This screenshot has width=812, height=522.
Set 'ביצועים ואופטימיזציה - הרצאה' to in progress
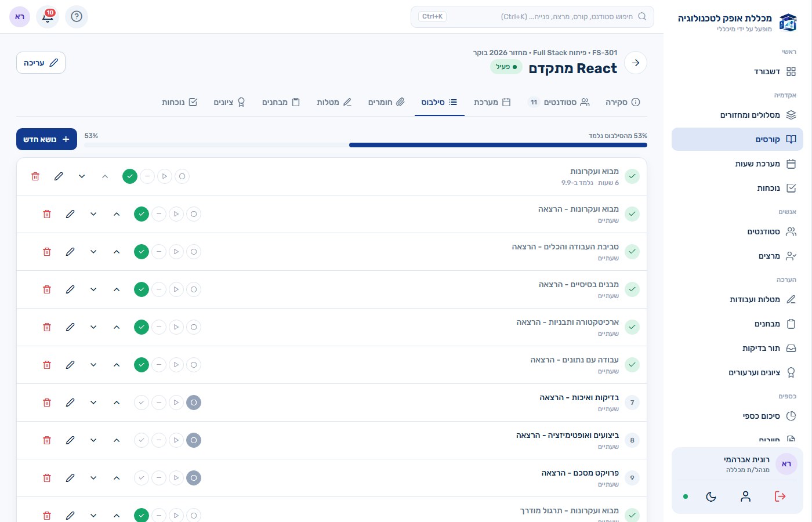tap(176, 440)
